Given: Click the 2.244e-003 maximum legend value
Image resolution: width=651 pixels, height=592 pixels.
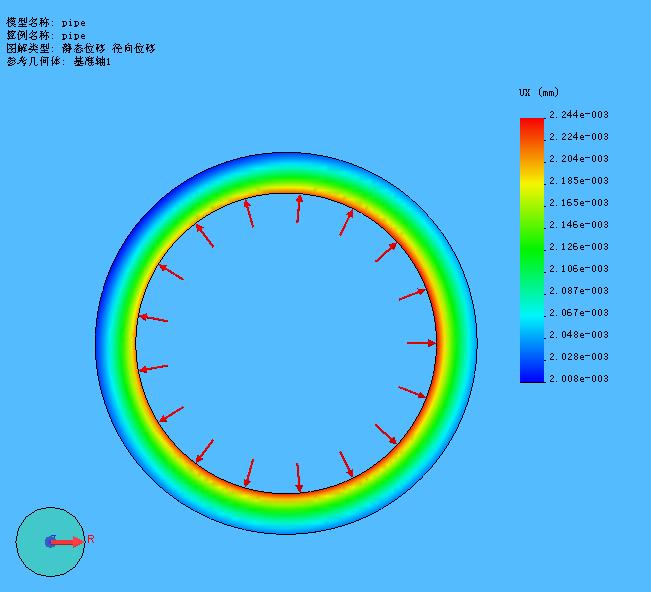Looking at the screenshot, I should click(x=579, y=115).
